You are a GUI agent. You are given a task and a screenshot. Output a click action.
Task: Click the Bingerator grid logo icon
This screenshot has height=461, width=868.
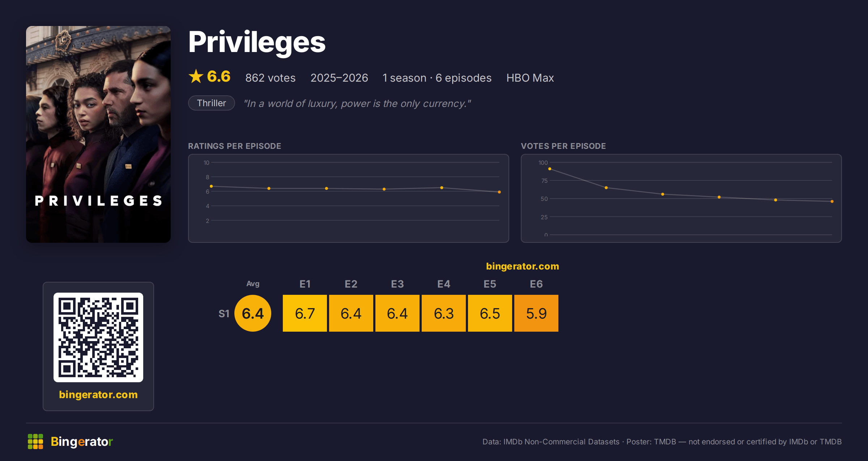(x=35, y=441)
